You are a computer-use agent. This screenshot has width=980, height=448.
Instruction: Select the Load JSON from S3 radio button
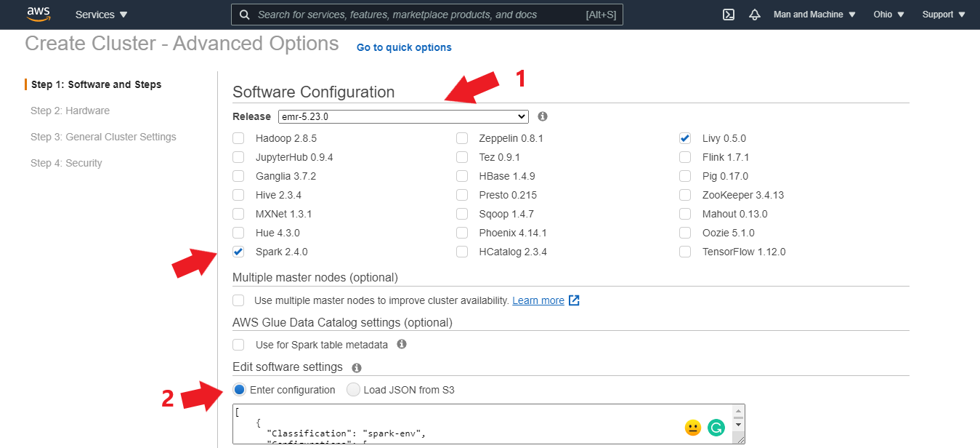(353, 390)
